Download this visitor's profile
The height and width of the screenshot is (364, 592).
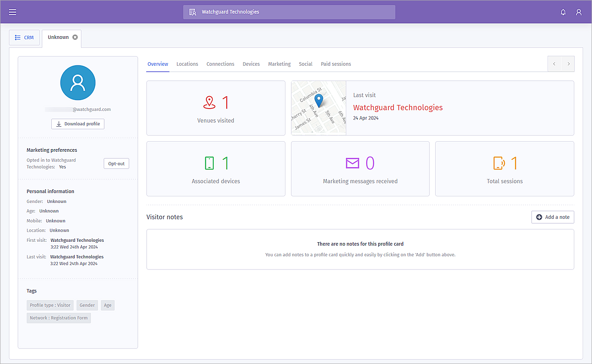point(78,124)
